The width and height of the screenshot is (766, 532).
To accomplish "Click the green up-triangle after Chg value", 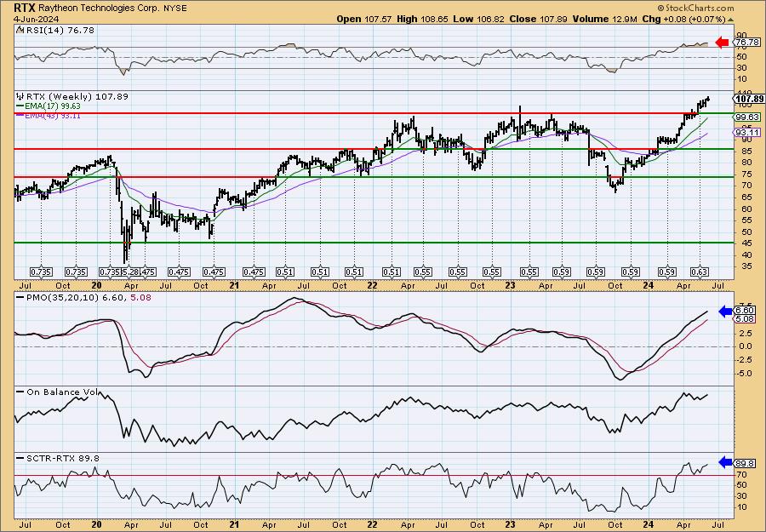I will click(x=731, y=20).
